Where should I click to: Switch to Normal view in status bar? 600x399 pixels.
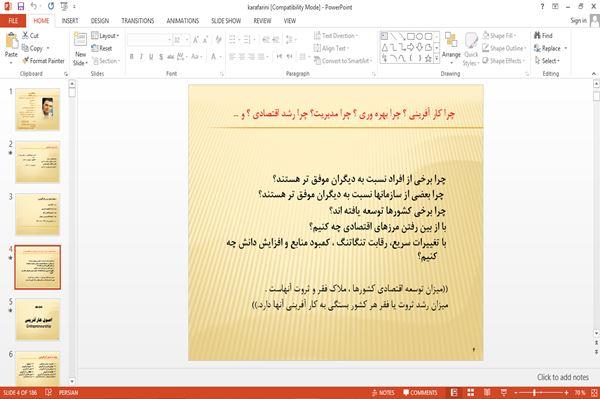(x=454, y=392)
